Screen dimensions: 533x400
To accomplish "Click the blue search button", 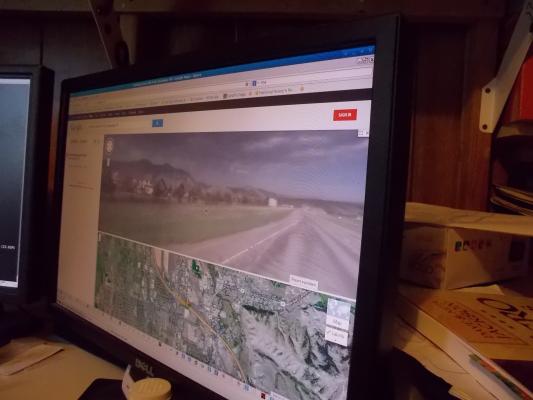I will click(x=157, y=123).
